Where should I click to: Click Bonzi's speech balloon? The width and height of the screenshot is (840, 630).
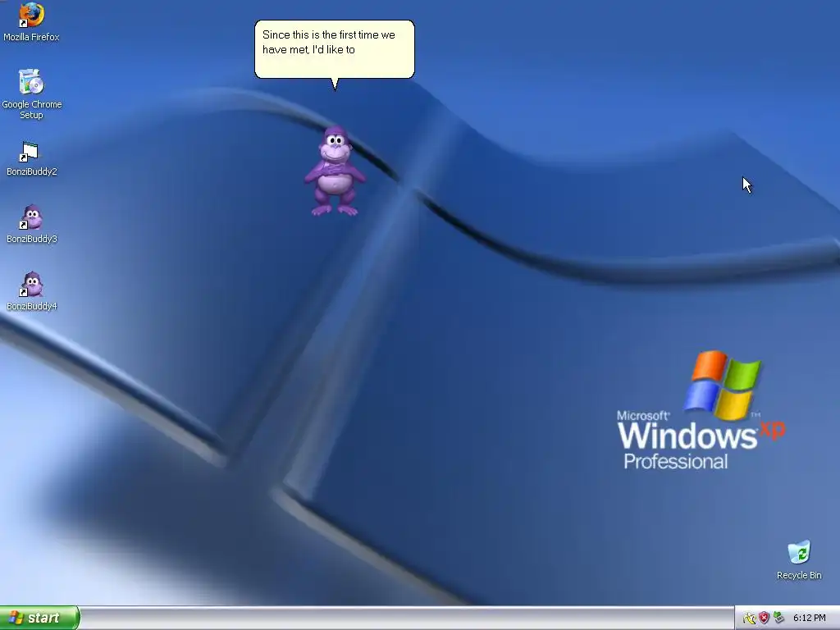point(335,50)
